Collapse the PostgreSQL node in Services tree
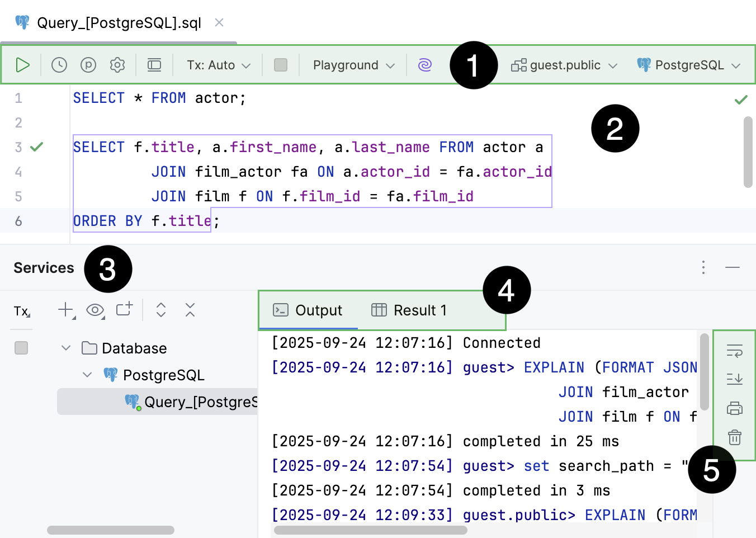 pos(87,375)
